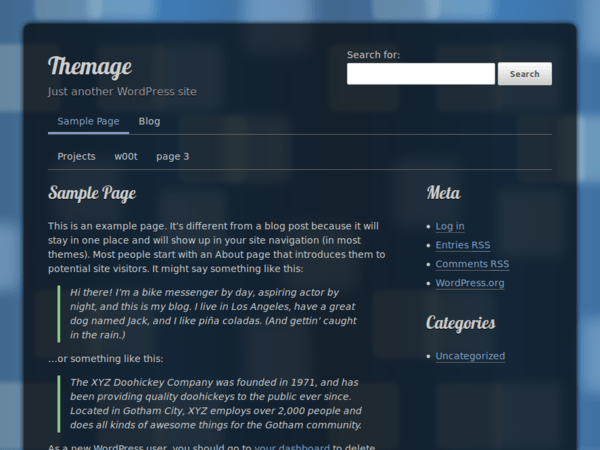Screen dimensions: 600x450
Task: Focus the Search for input field
Action: tap(421, 74)
